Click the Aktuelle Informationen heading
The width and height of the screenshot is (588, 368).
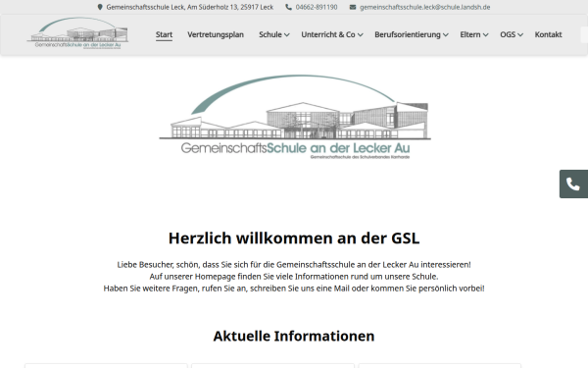[294, 336]
